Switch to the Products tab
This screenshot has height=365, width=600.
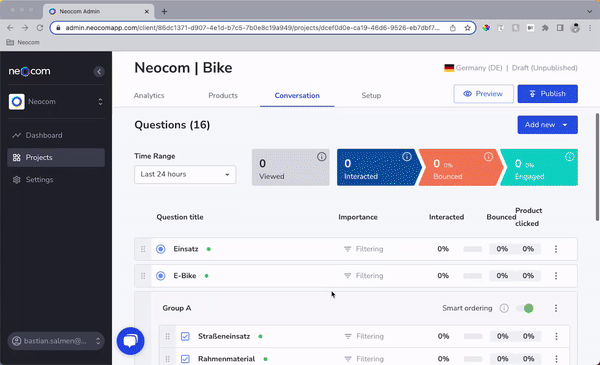click(x=223, y=96)
